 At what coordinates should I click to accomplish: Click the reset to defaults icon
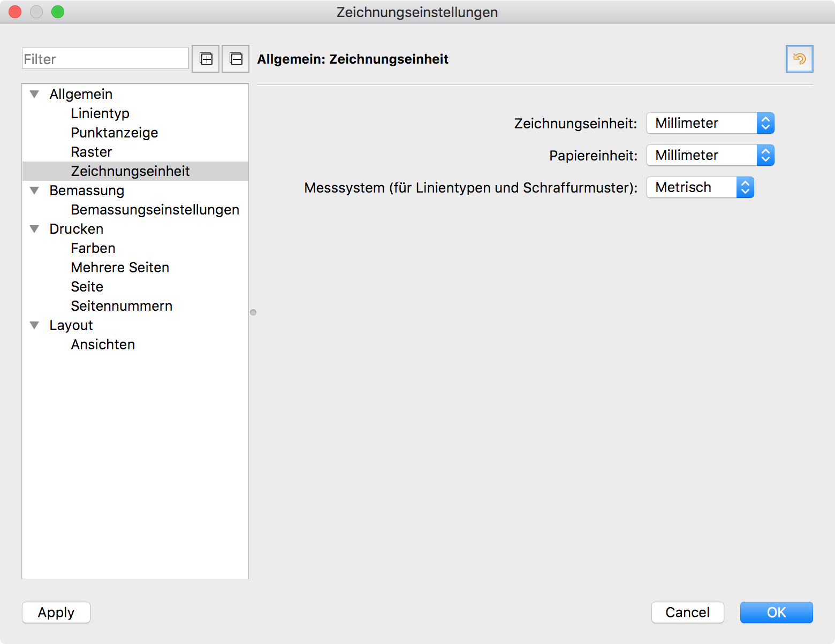tap(799, 59)
